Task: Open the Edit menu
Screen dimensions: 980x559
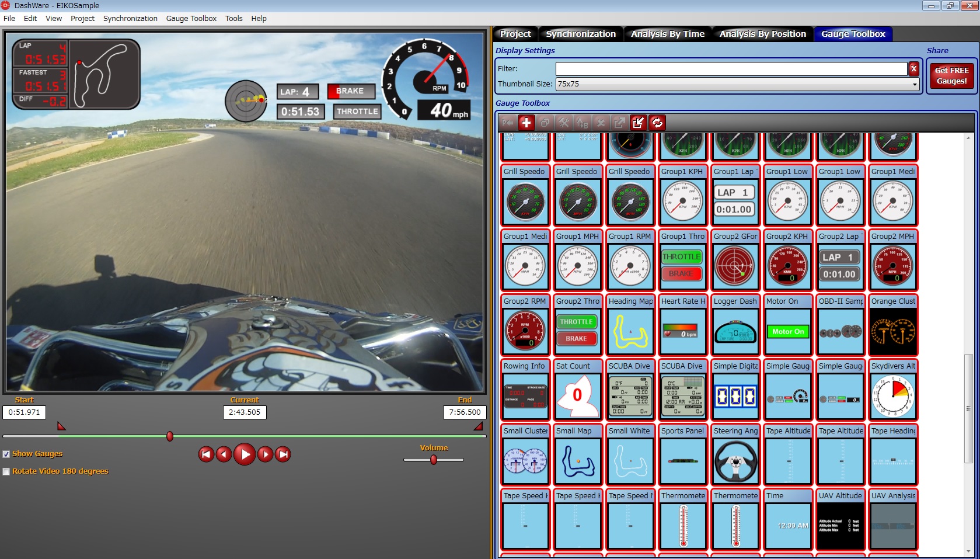Action: click(30, 18)
